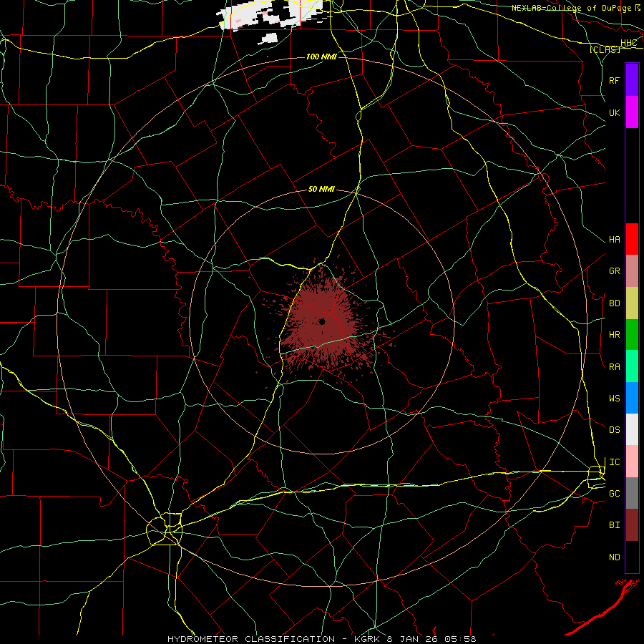Select the BD yellow color swatch

[632, 303]
